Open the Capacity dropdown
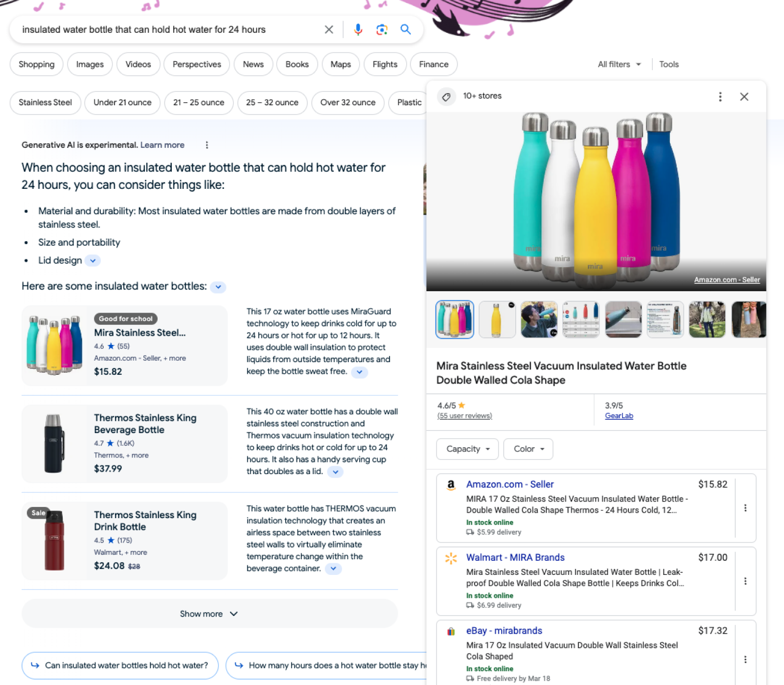This screenshot has width=784, height=685. 467,449
